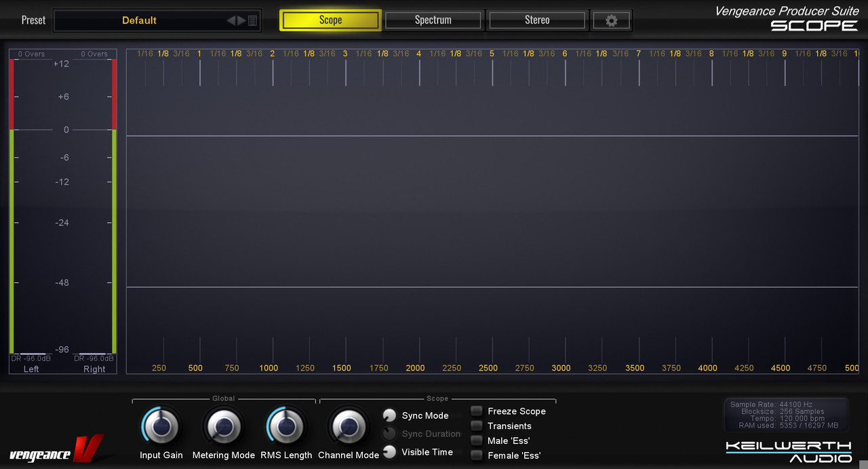
Task: Click the 1000 ms time label
Action: click(x=269, y=368)
